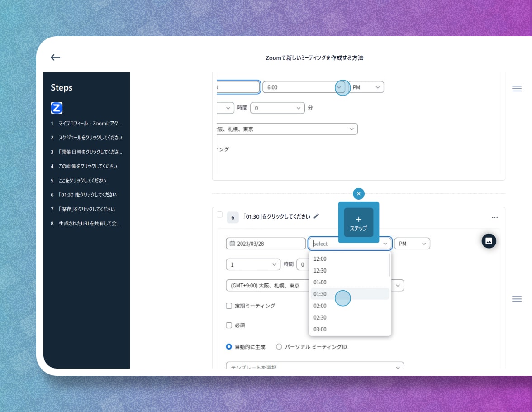Click the page title Zoomで新しいミーティングを作成する方法

tap(314, 58)
